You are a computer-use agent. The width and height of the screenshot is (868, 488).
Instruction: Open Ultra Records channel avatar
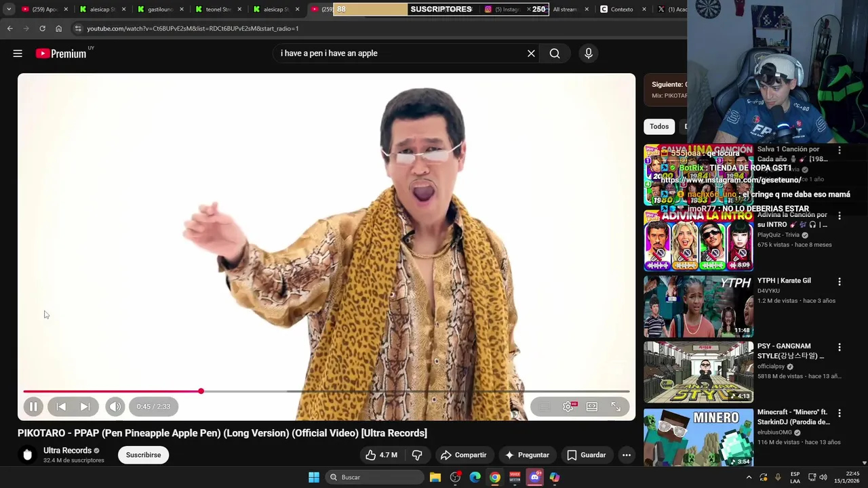(28, 455)
